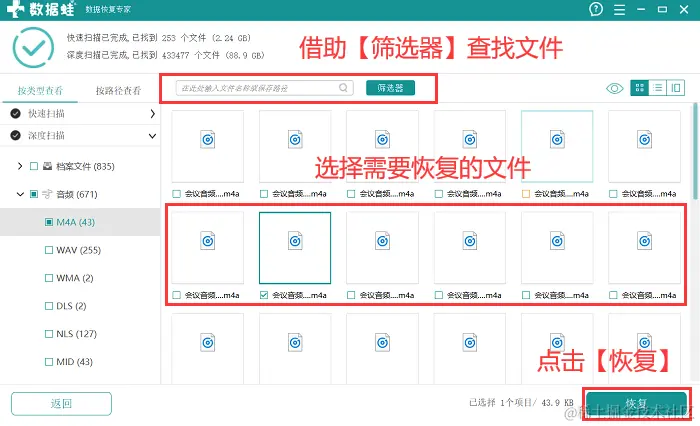
Task: Click the 筛选器 filter button
Action: click(x=390, y=88)
